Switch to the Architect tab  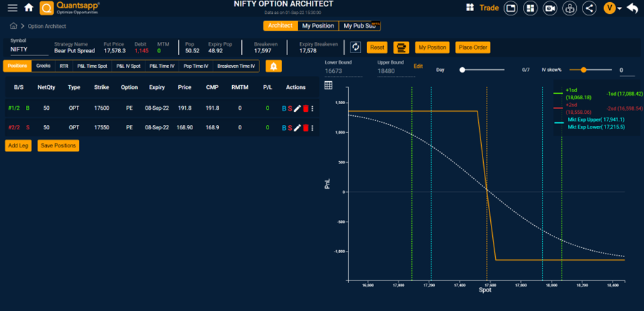click(280, 26)
